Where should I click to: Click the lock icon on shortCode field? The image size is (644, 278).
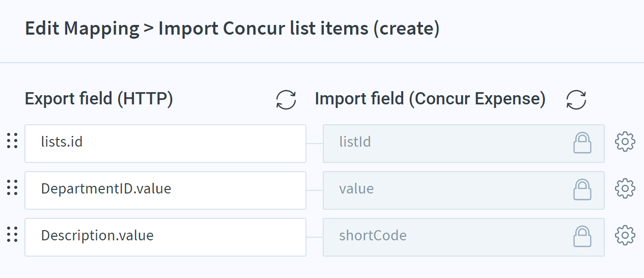click(x=582, y=236)
